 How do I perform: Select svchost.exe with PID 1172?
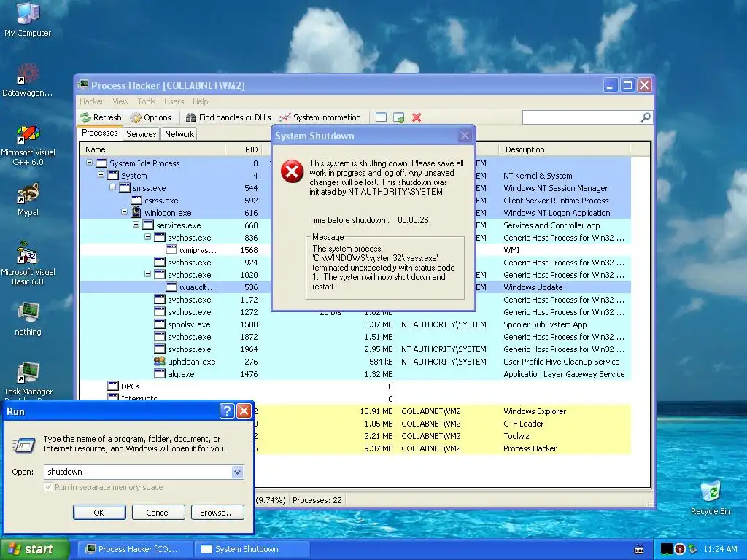tap(355, 300)
